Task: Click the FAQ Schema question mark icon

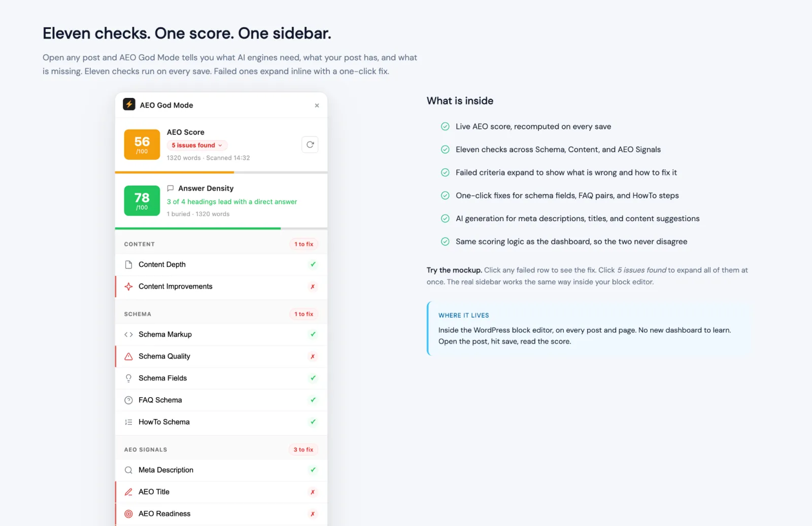Action: click(x=128, y=400)
